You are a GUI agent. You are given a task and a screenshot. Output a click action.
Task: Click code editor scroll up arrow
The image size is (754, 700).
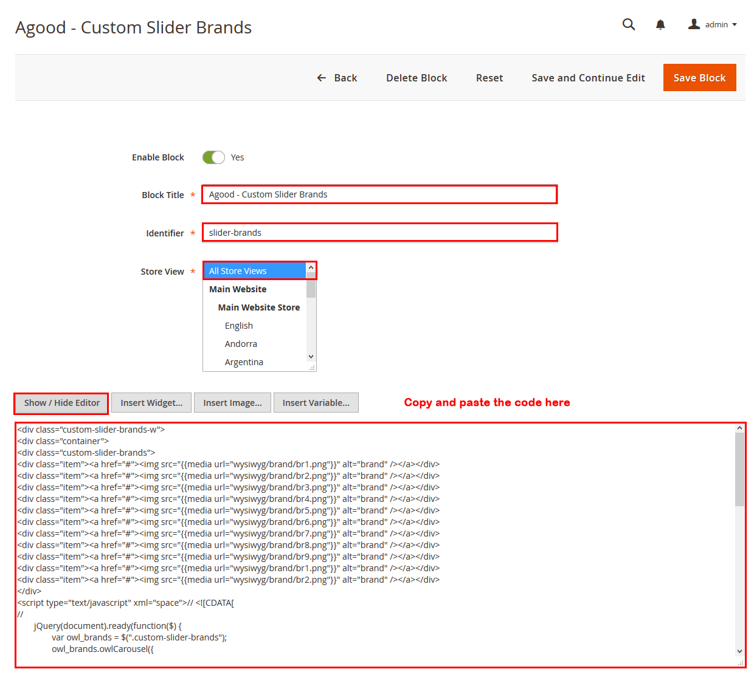pyautogui.click(x=739, y=428)
